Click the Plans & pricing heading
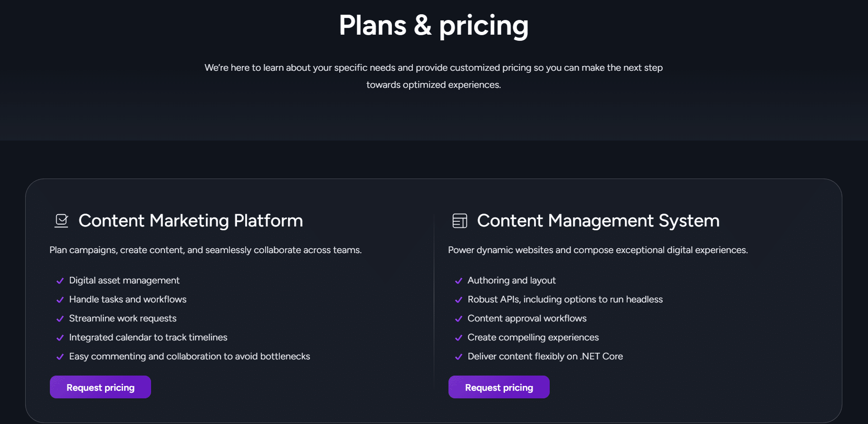The image size is (868, 424). pos(434,26)
